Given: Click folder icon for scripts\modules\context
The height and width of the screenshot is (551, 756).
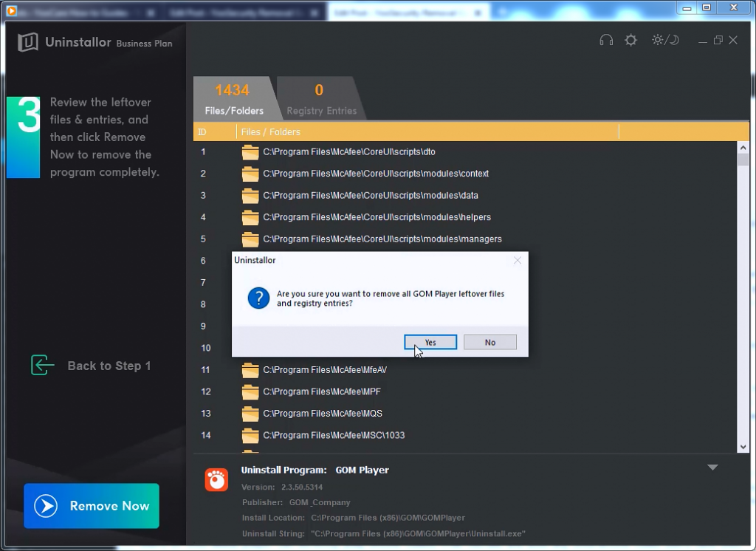Looking at the screenshot, I should pyautogui.click(x=250, y=174).
